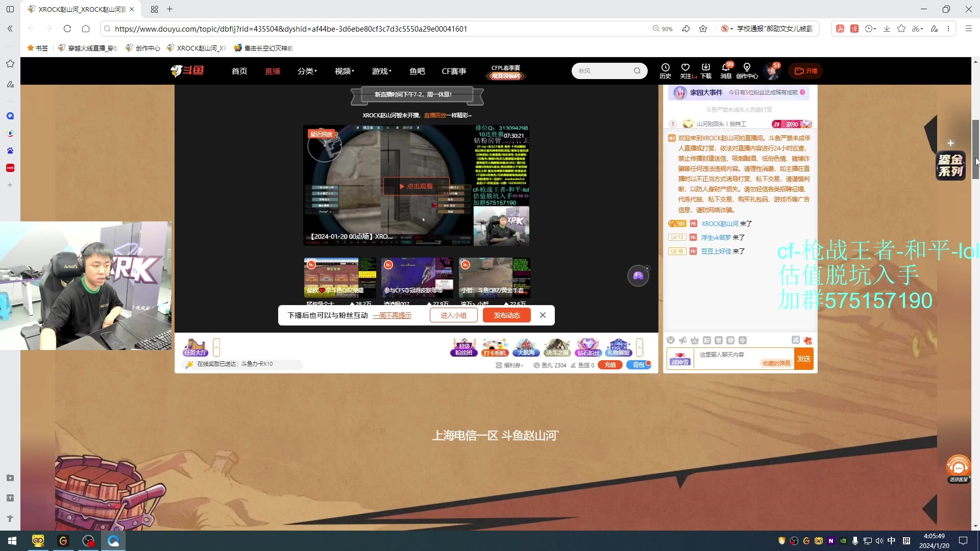Click the search magnifier in Douyu search box
The image size is (980, 551).
coord(637,71)
